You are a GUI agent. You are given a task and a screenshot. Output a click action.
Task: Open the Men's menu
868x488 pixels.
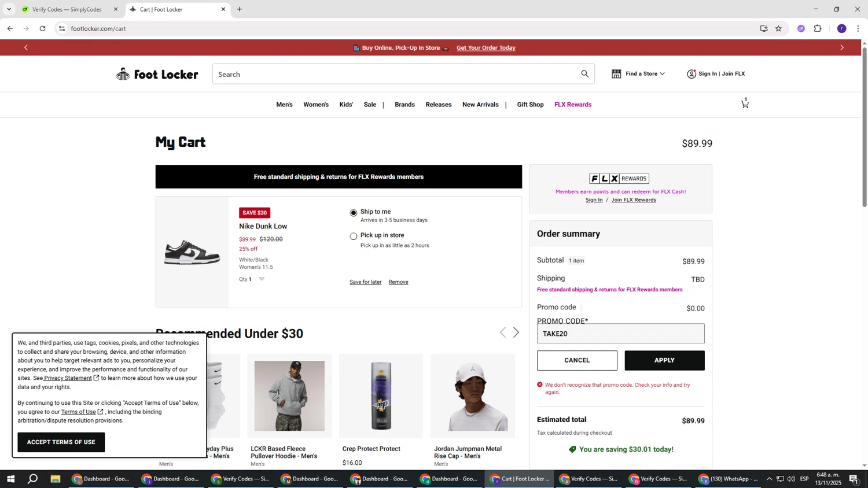point(284,105)
